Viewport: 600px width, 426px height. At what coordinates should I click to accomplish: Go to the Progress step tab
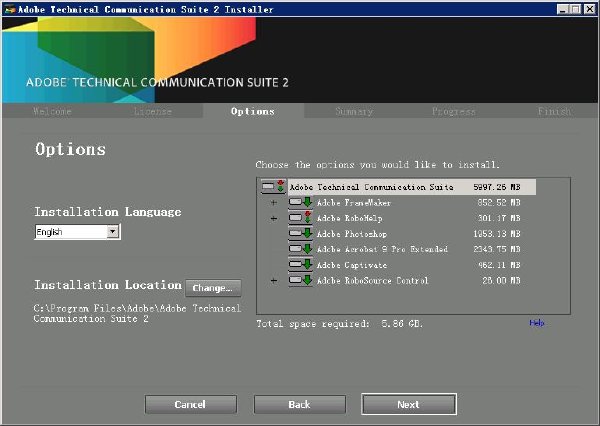pyautogui.click(x=453, y=111)
